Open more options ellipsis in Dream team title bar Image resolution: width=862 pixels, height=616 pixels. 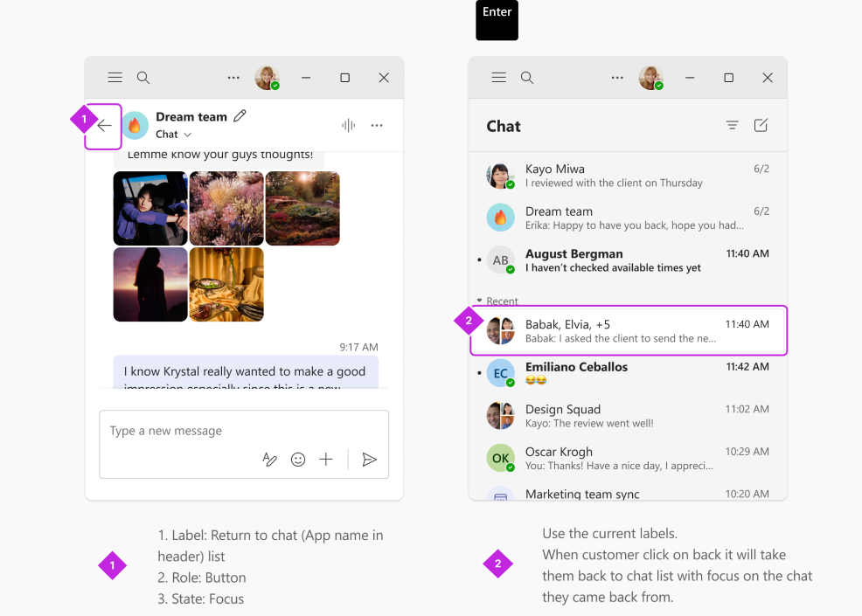pyautogui.click(x=233, y=78)
